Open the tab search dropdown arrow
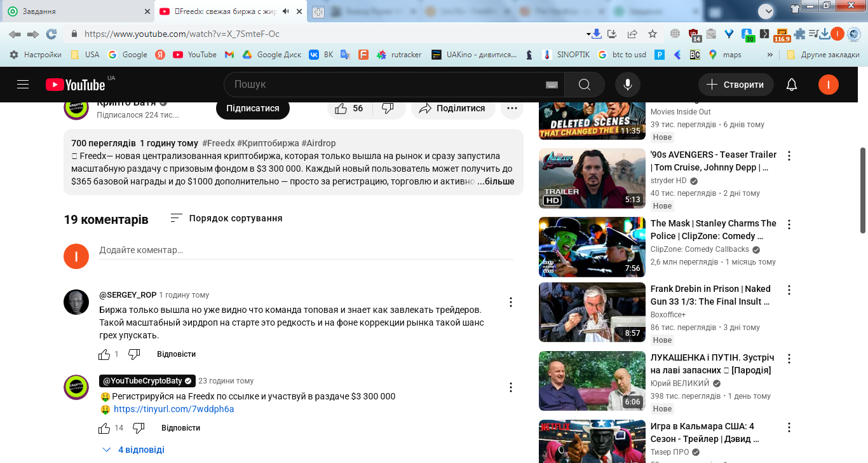This screenshot has height=463, width=868. (x=766, y=11)
